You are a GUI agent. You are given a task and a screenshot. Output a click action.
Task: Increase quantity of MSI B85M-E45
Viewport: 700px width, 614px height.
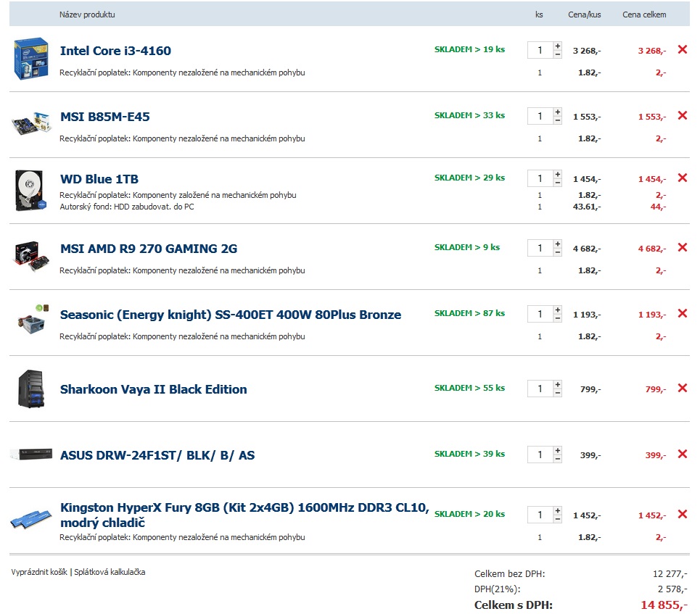(x=558, y=112)
